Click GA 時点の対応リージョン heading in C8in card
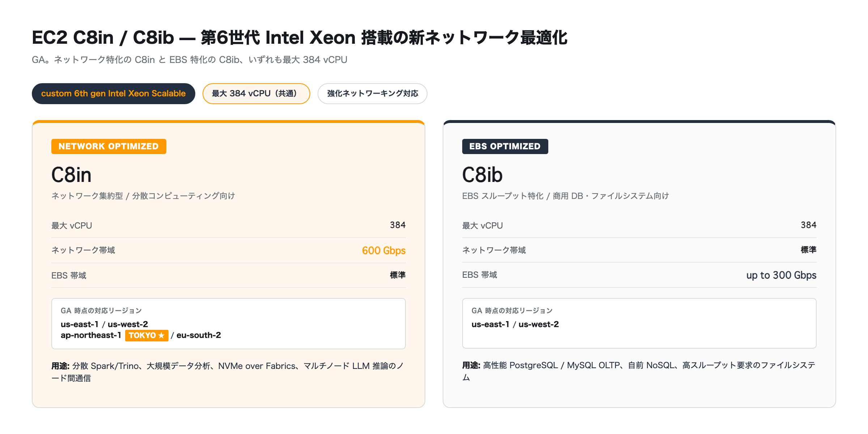868x434 pixels. pyautogui.click(x=101, y=311)
